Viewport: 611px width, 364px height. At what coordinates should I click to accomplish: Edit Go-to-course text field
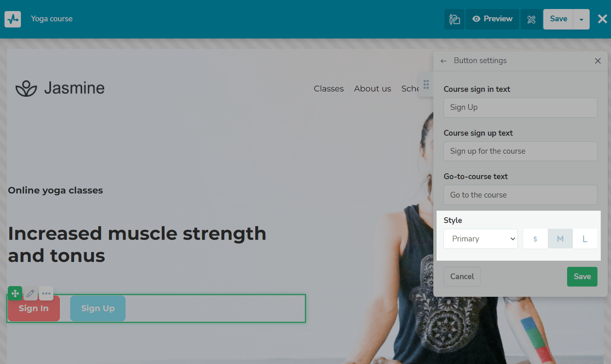point(520,195)
